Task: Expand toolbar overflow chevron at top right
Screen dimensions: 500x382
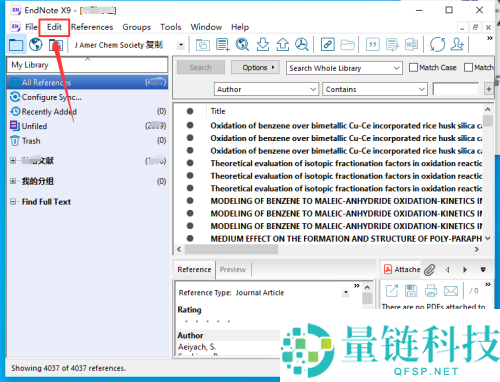Action: 489,38
